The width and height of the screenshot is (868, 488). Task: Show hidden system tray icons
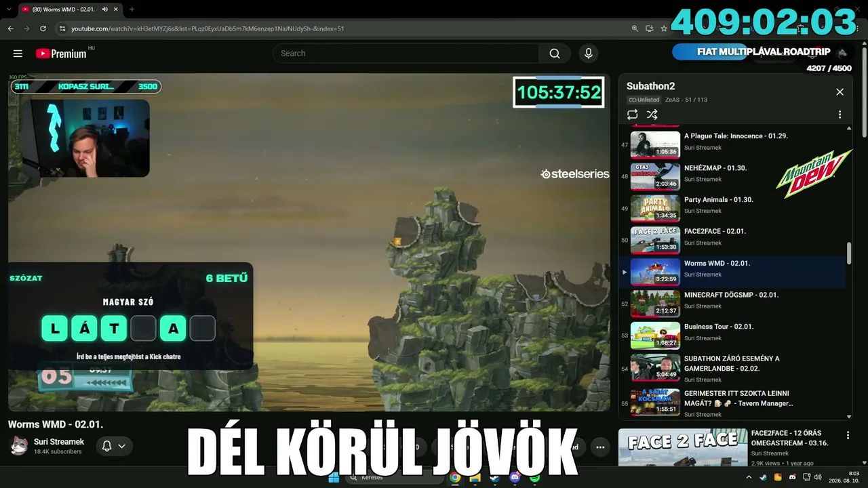(749, 477)
